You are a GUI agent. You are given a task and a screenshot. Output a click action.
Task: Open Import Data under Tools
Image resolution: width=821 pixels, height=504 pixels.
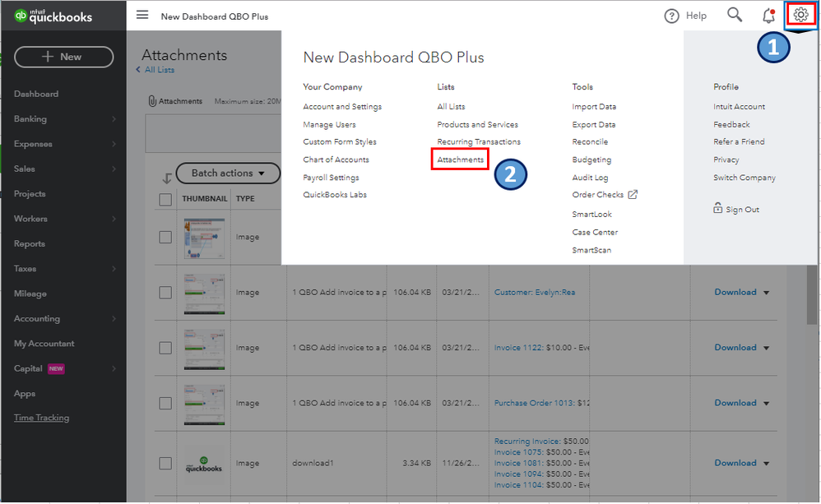pyautogui.click(x=594, y=106)
